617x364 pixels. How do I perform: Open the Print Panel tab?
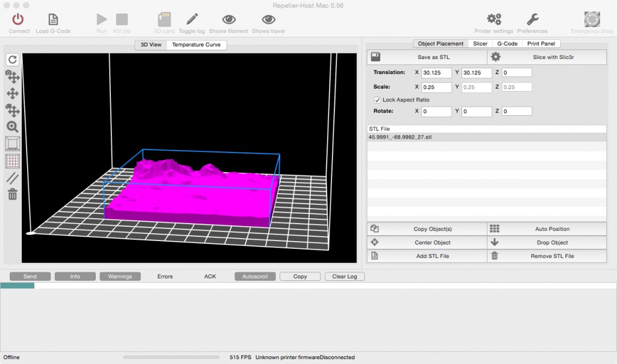(541, 43)
